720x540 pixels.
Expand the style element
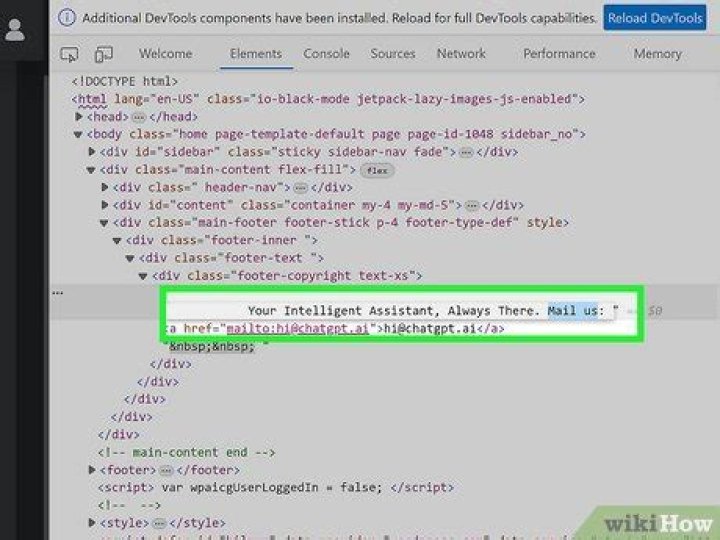91,523
